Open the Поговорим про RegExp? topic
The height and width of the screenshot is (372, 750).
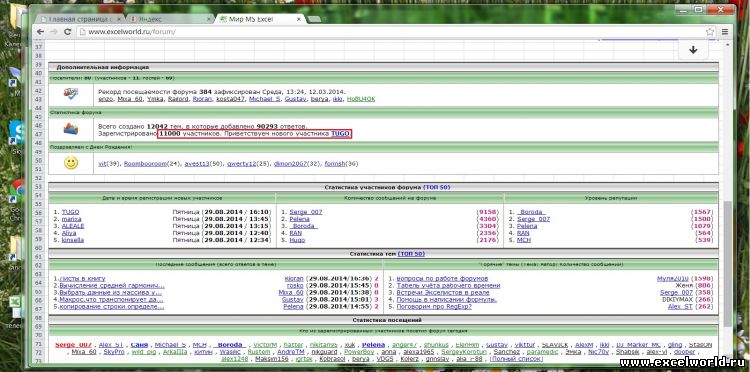(x=434, y=306)
